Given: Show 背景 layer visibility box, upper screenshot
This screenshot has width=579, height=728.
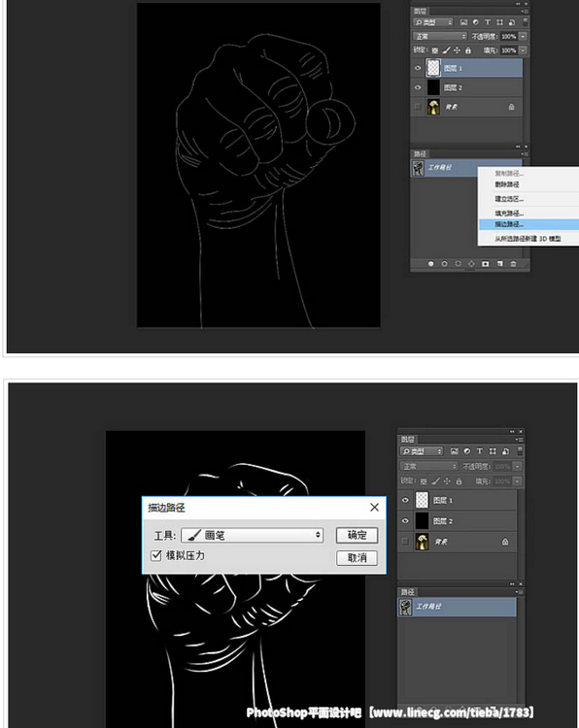Looking at the screenshot, I should (x=418, y=107).
